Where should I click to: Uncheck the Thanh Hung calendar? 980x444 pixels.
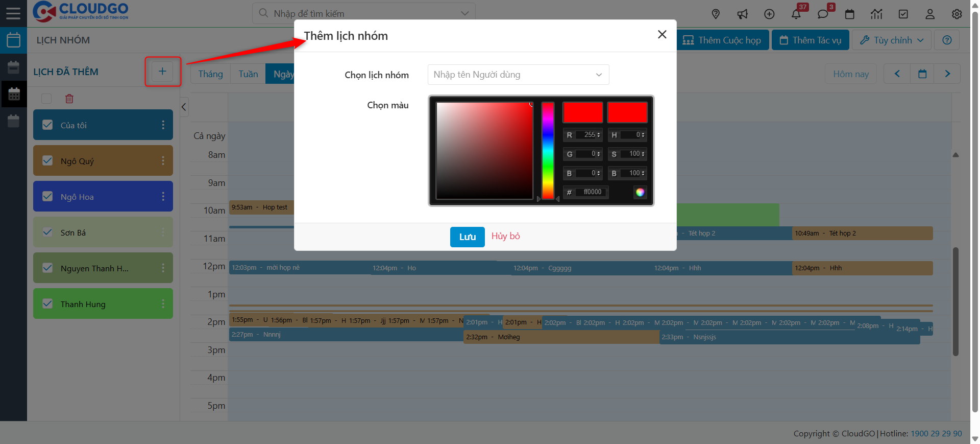[x=47, y=303]
